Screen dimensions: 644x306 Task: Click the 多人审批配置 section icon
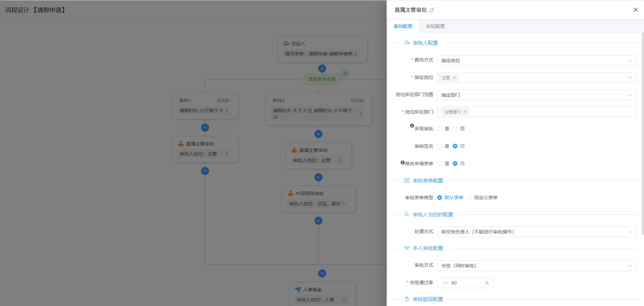[x=407, y=248]
